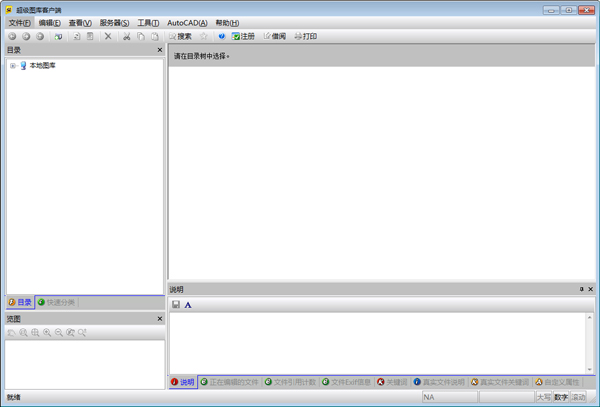Click the scissors cut icon in toolbar
Image resolution: width=600 pixels, height=407 pixels.
126,36
